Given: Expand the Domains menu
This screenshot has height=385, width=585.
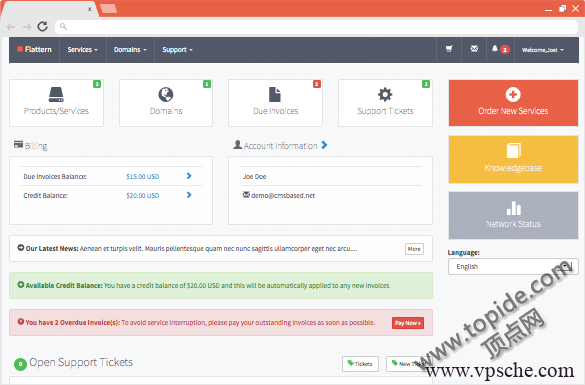Looking at the screenshot, I should (130, 50).
